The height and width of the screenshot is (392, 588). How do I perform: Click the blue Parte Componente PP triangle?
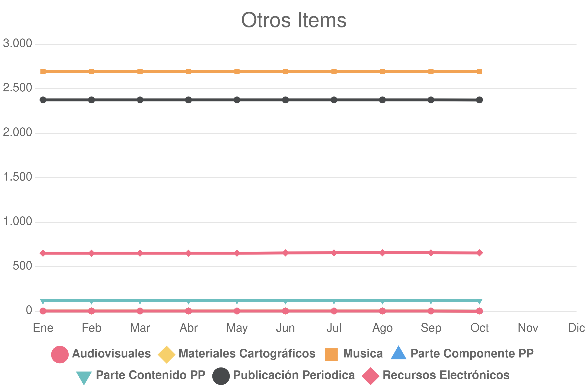coord(399,353)
